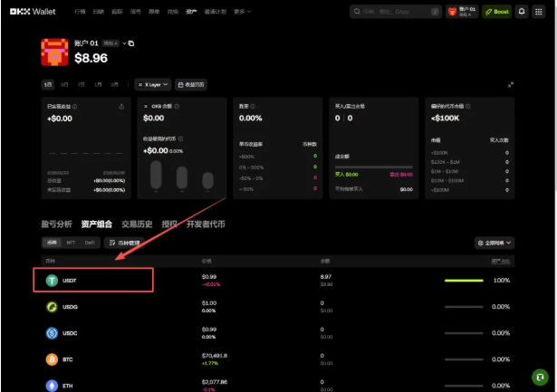Screen dimensions: 557x392
Task: Click the ETH price $2,077.86
Action: tap(215, 382)
